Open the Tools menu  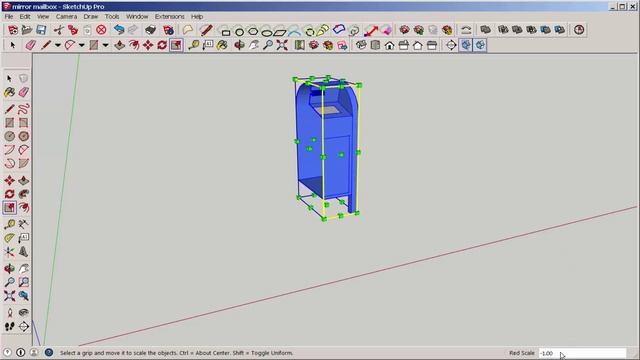coord(112,16)
